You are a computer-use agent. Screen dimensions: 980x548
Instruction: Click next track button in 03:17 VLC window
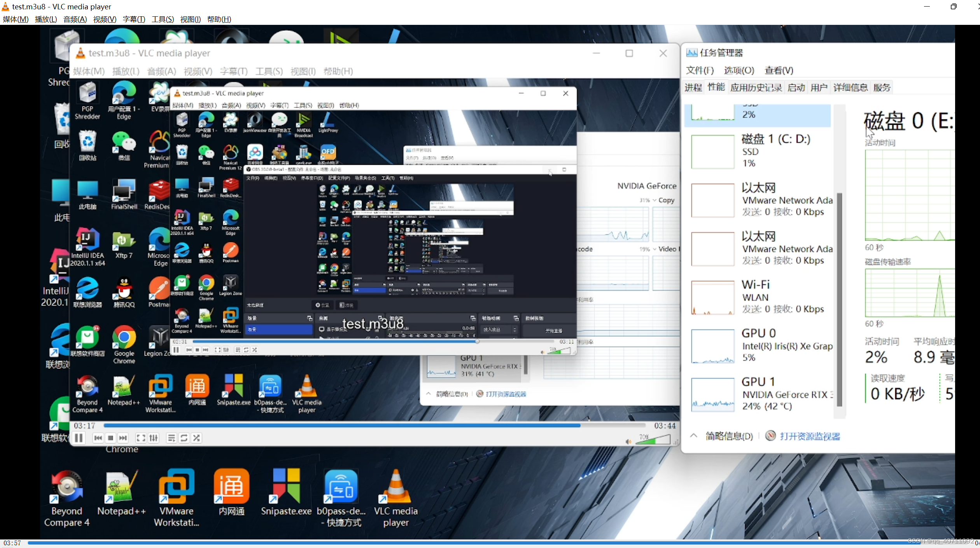pyautogui.click(x=123, y=438)
